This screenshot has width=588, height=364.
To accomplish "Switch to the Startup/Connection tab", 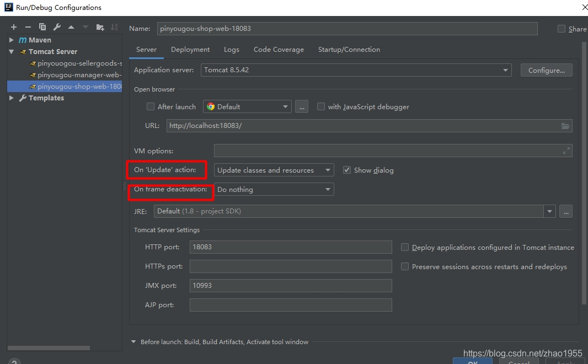I will [349, 50].
